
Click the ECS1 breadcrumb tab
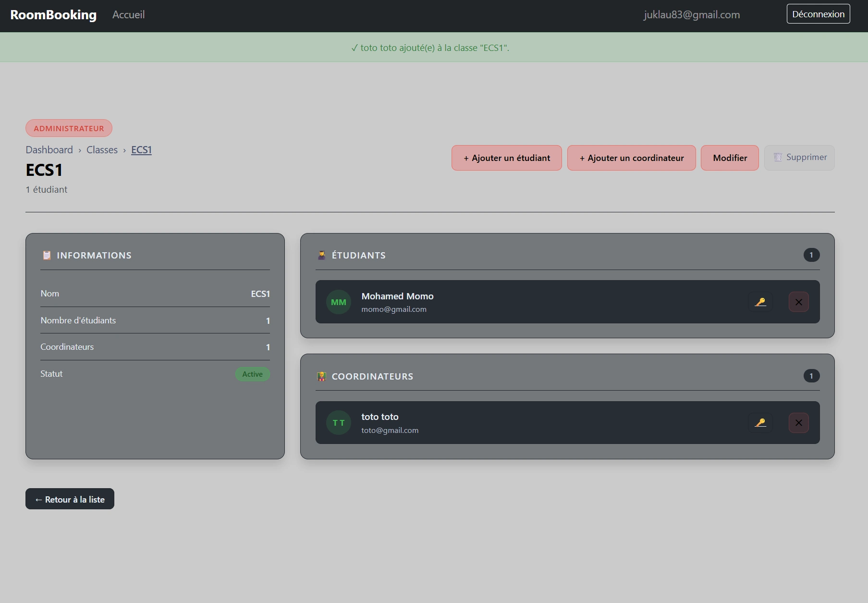coord(141,149)
